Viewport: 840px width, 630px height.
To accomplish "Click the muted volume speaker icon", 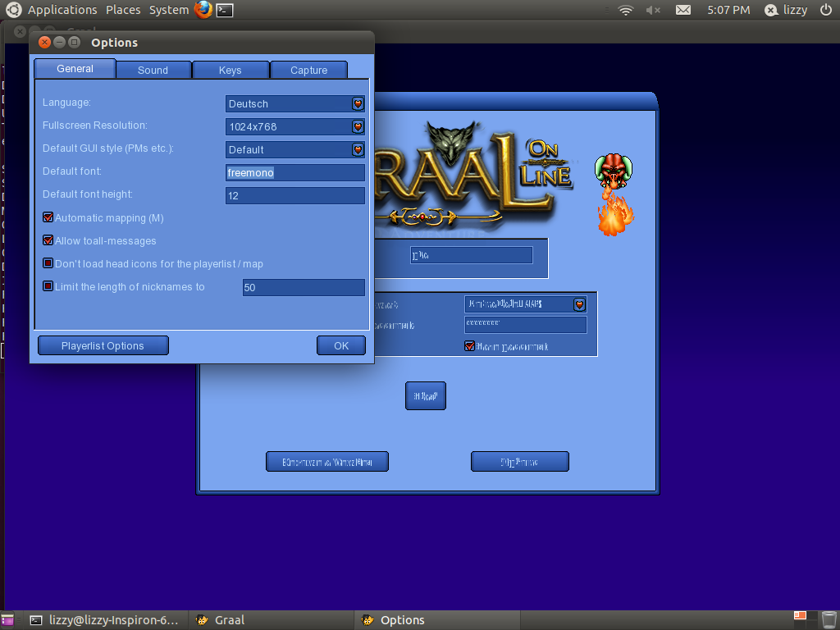I will (x=653, y=10).
